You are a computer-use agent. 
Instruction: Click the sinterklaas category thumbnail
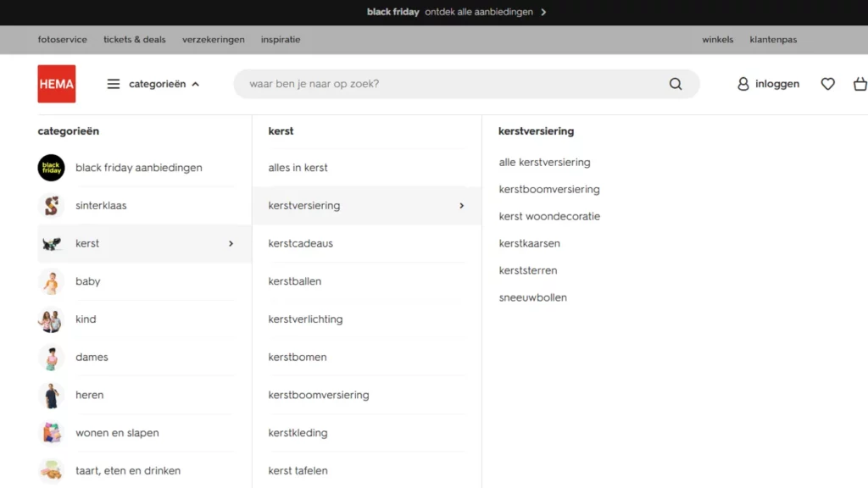coord(51,205)
